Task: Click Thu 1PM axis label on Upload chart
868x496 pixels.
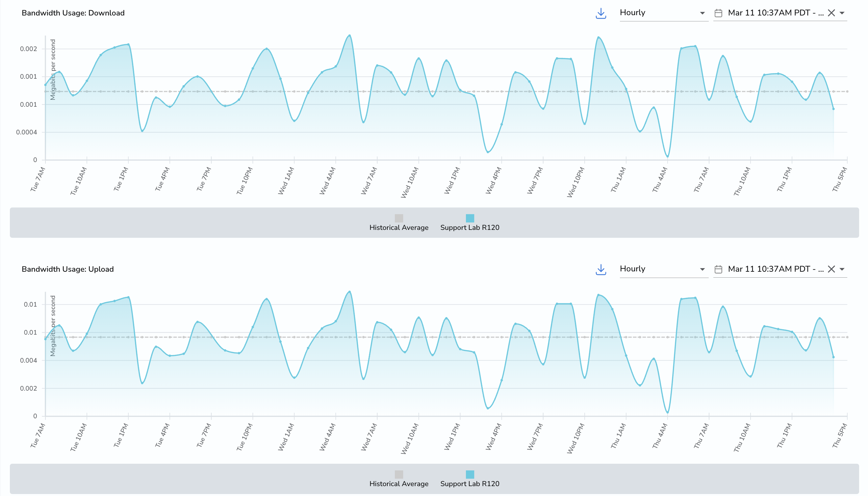Action: pyautogui.click(x=784, y=436)
